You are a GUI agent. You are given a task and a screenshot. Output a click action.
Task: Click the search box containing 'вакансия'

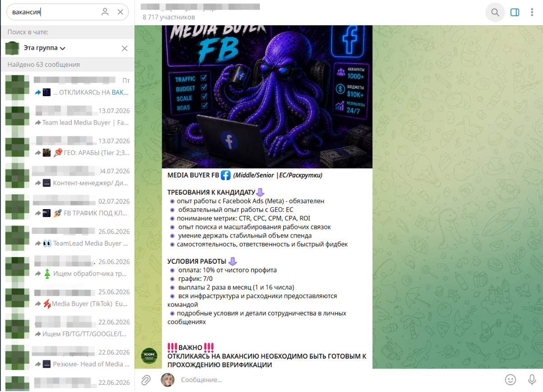(67, 12)
